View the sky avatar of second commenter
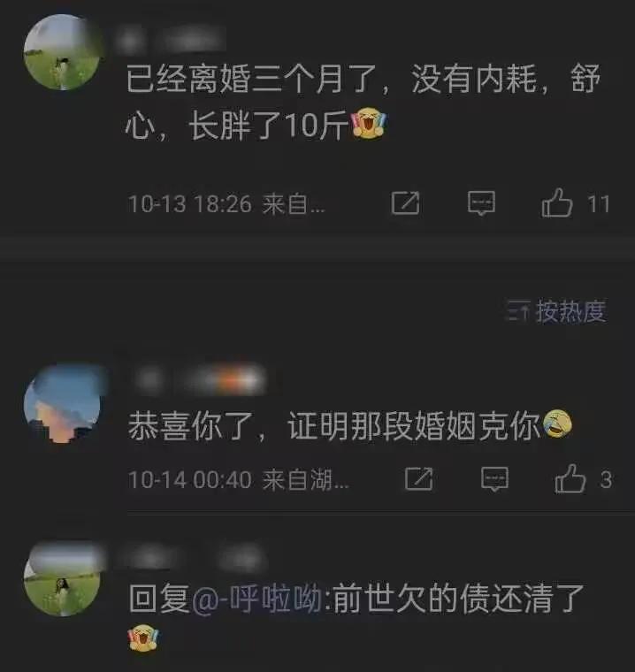This screenshot has height=672, width=635. 63,405
